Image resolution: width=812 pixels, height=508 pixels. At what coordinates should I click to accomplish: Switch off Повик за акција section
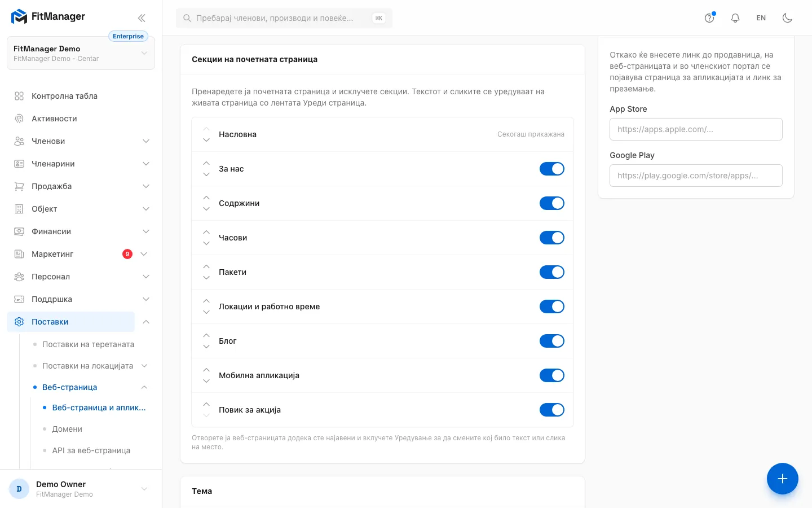tap(552, 410)
